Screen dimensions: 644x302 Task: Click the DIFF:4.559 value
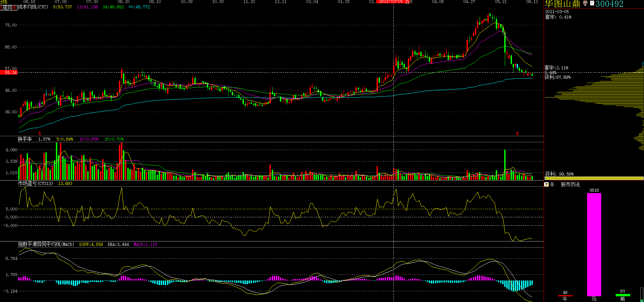[x=91, y=244]
